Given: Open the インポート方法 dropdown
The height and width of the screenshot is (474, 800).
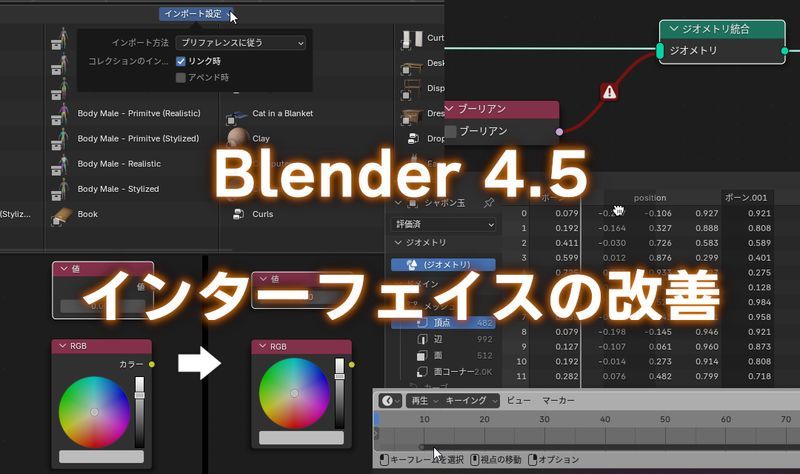Looking at the screenshot, I should [241, 43].
